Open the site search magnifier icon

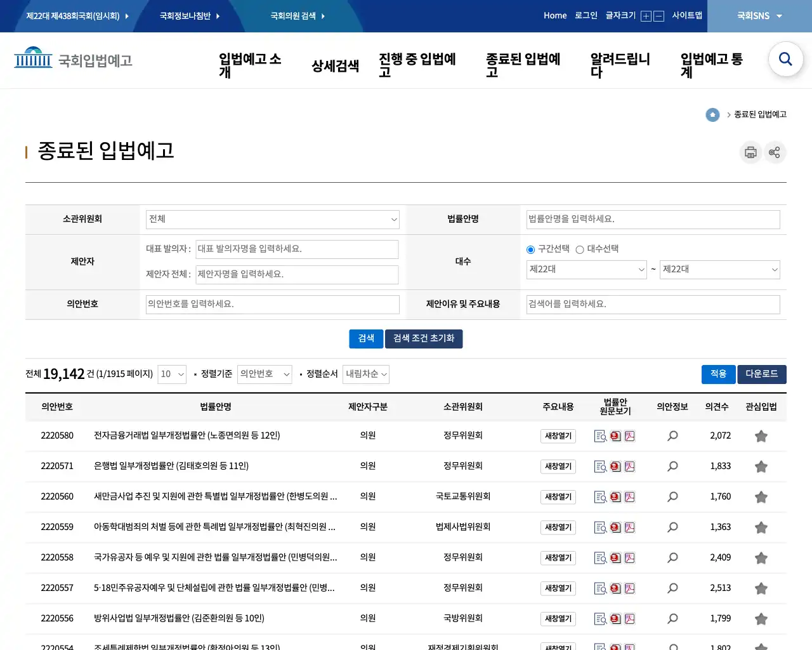tap(785, 59)
